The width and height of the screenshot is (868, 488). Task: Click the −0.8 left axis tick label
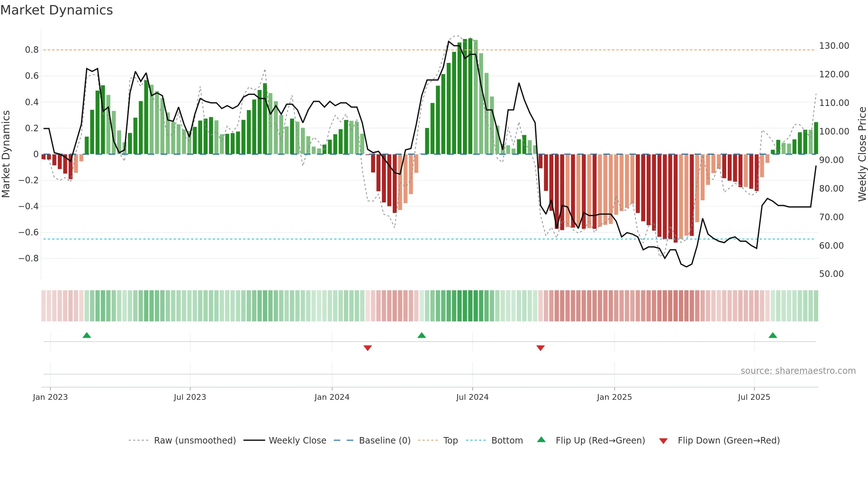pos(29,258)
